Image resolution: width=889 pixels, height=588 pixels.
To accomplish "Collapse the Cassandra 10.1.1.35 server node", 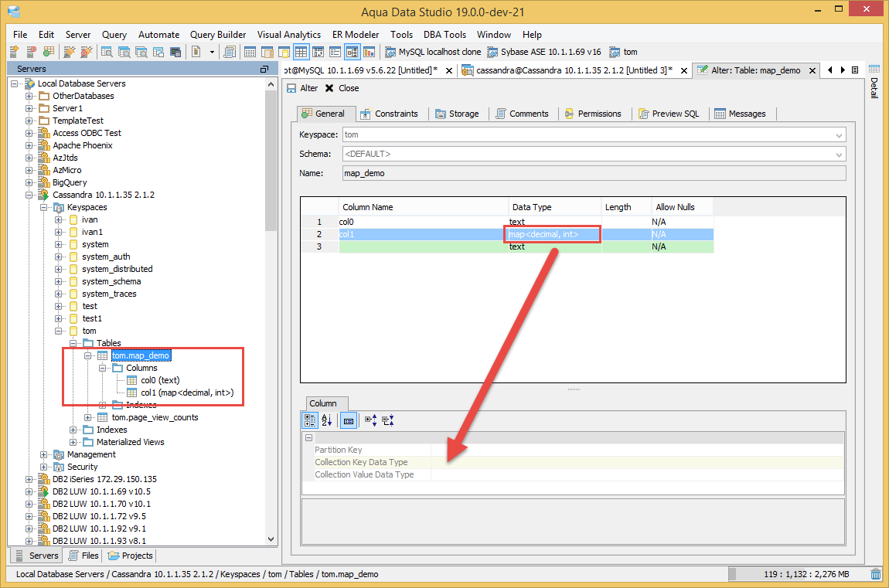I will [29, 195].
